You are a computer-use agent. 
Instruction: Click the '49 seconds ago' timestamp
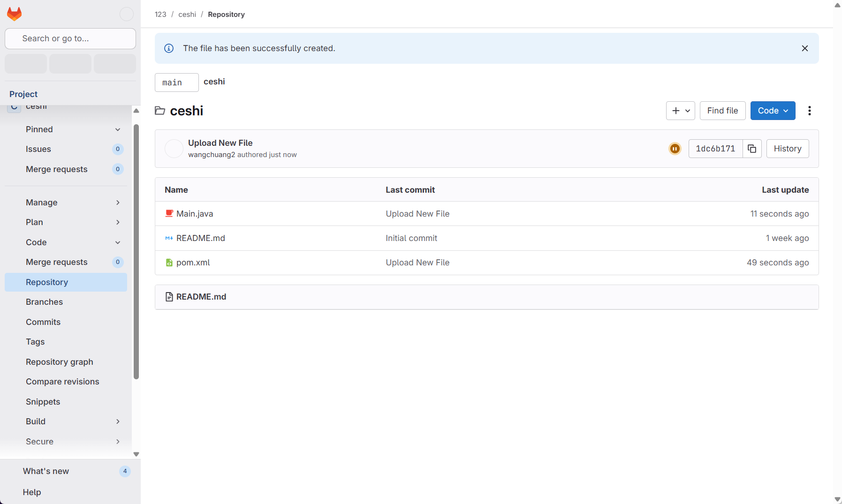tap(778, 263)
